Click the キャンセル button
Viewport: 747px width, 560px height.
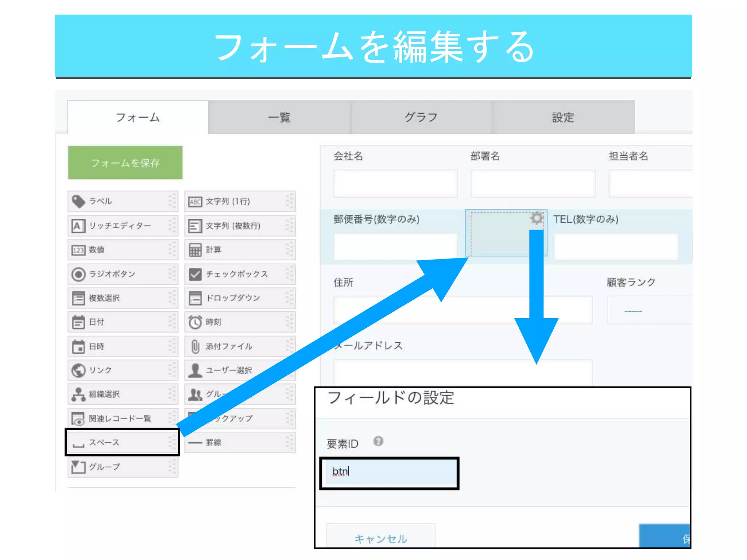(x=381, y=536)
